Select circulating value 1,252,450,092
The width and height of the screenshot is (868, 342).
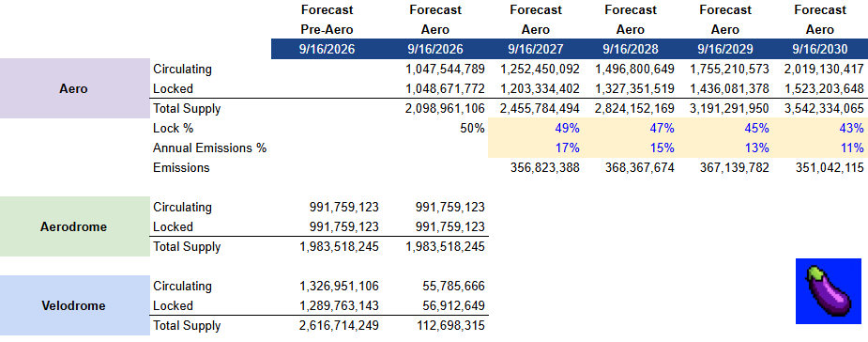540,70
